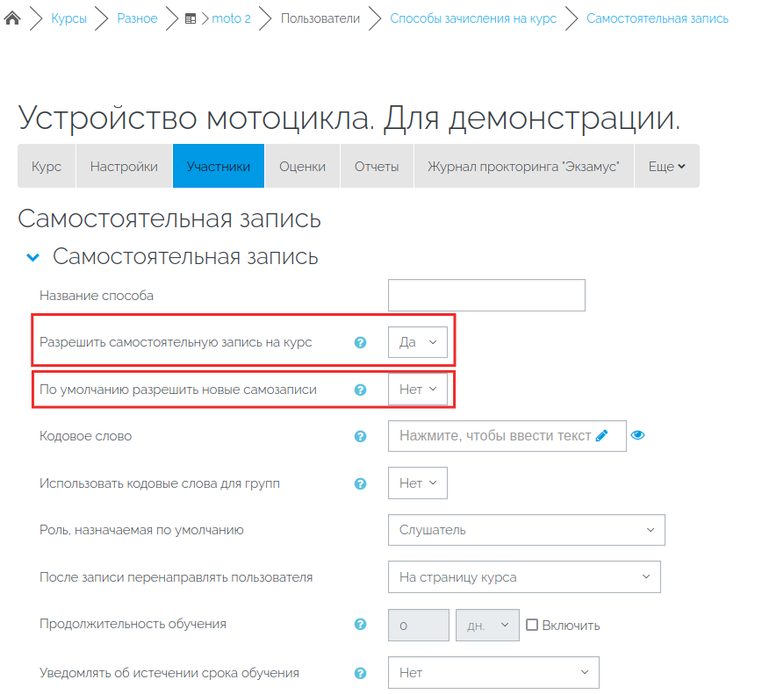Open 'Уведомлять об истечении срока обучения' dropdown

tap(493, 673)
